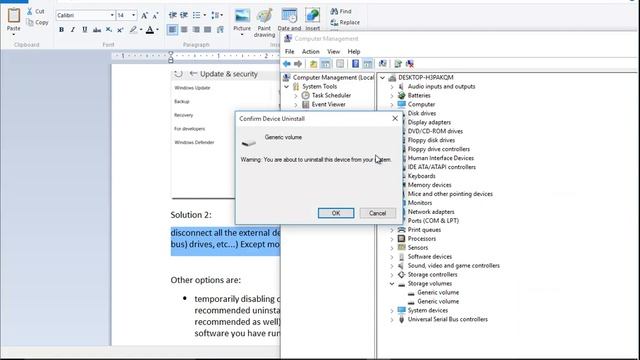Viewport: 640px width, 360px height.
Task: Click the blue Help icon in toolbar
Action: tap(356, 64)
